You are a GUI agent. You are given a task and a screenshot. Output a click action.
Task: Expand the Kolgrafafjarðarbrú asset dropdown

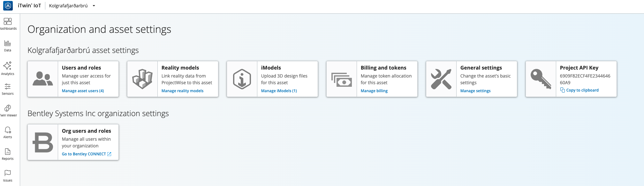pyautogui.click(x=94, y=6)
